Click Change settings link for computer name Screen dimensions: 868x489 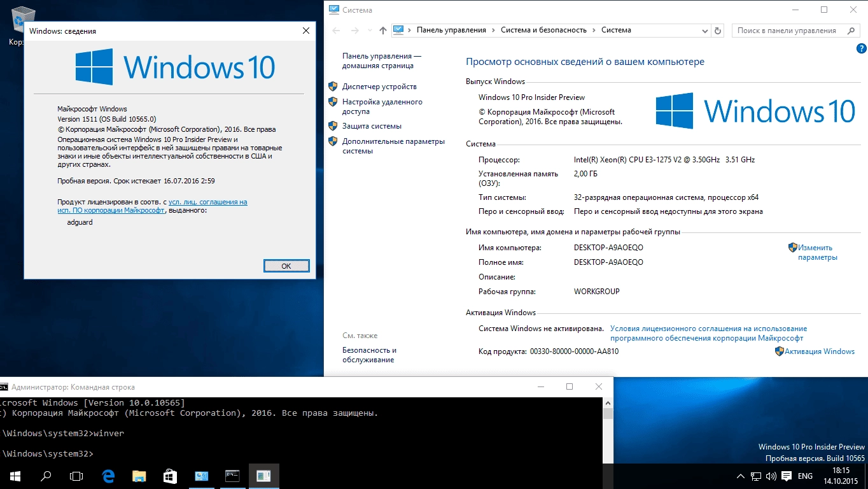818,252
